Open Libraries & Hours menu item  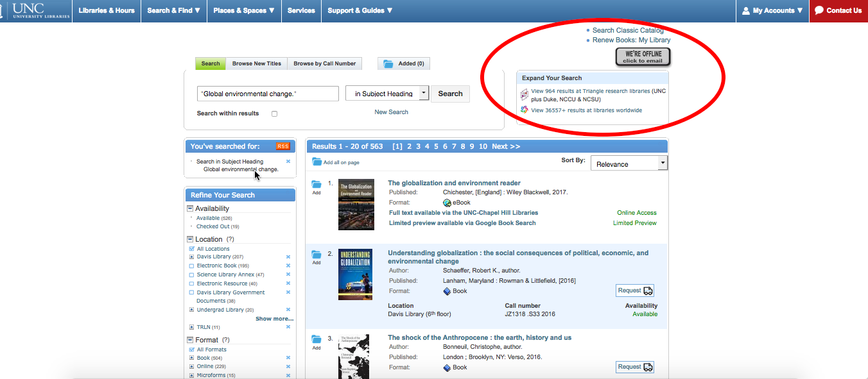point(107,10)
